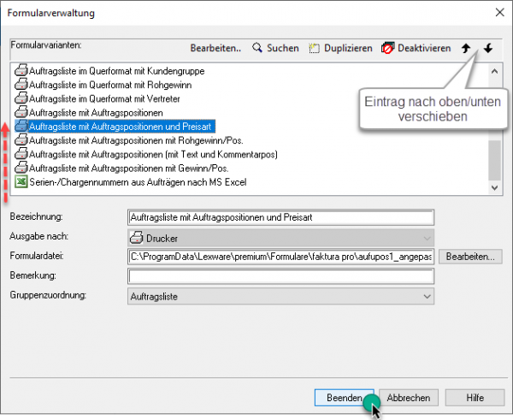Click Bearbeiten... button next to Formulardatei
Image resolution: width=513 pixels, height=420 pixels.
470,257
